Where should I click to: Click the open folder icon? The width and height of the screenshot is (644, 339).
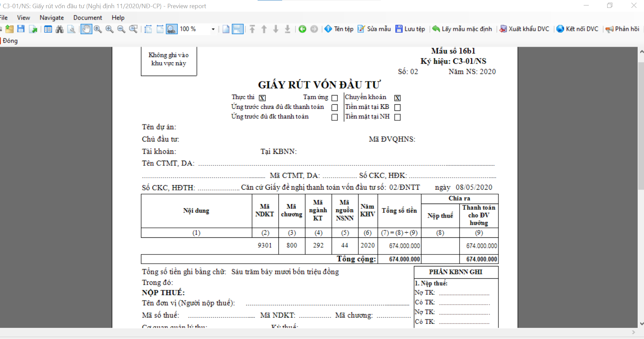coord(10,29)
